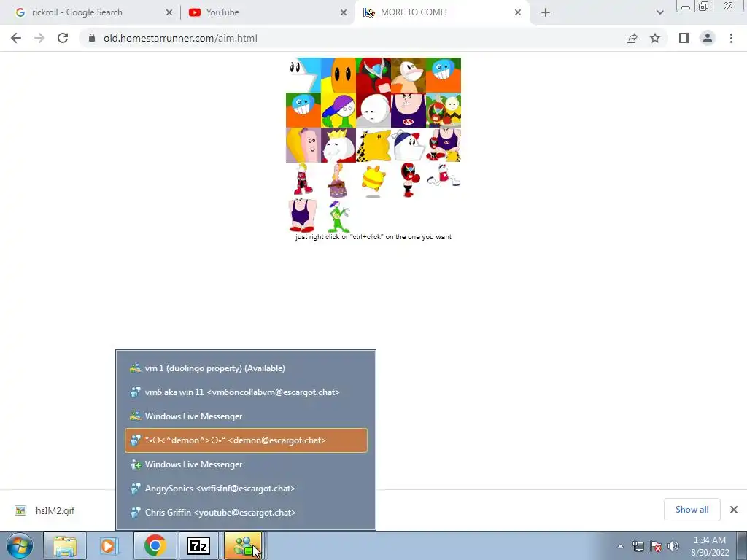Open the Windows Live Messenger entry with green plus
This screenshot has width=747, height=560.
point(246,464)
